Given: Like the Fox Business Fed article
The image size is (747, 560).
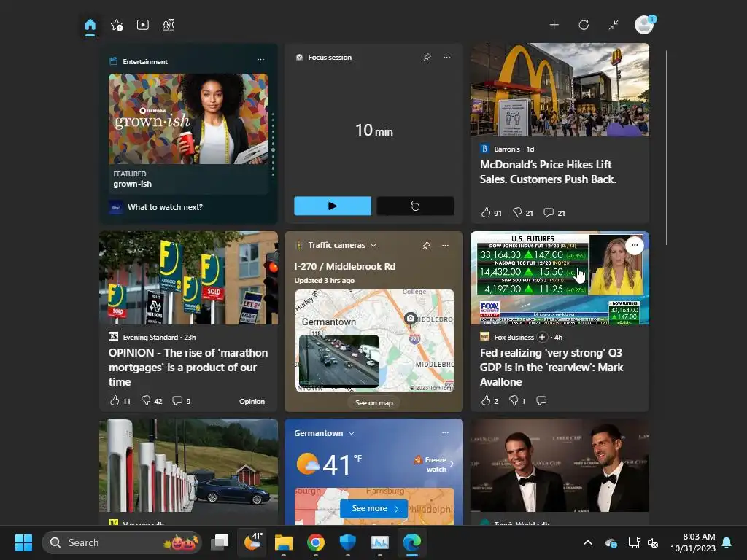Looking at the screenshot, I should pyautogui.click(x=489, y=401).
